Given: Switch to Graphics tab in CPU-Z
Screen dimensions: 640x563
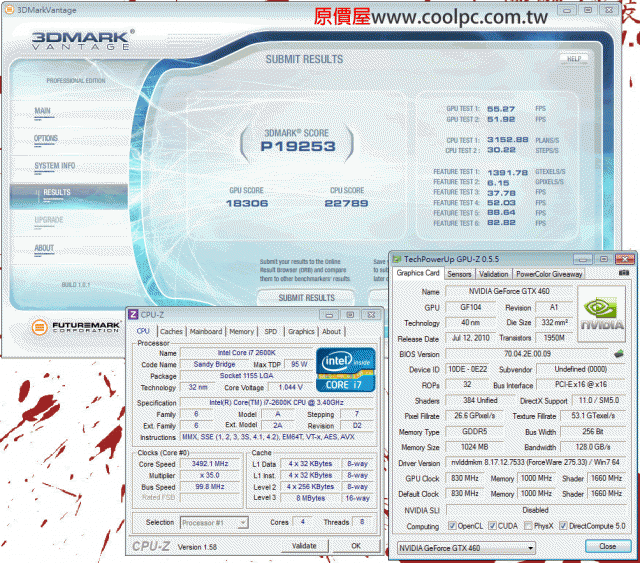Looking at the screenshot, I should [x=301, y=332].
